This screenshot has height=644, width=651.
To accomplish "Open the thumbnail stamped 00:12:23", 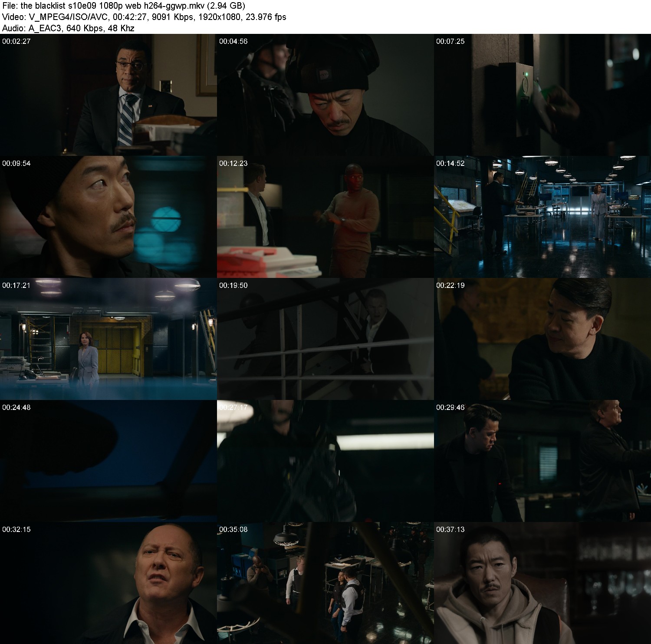I will coord(325,217).
